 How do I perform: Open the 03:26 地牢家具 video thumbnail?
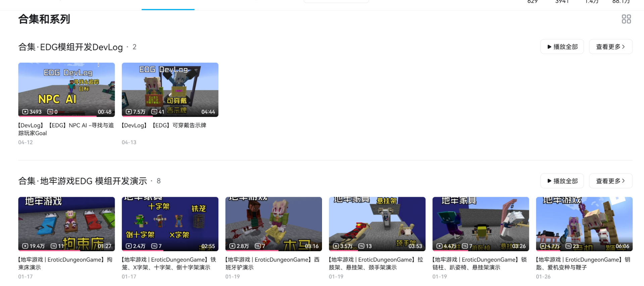(x=481, y=224)
